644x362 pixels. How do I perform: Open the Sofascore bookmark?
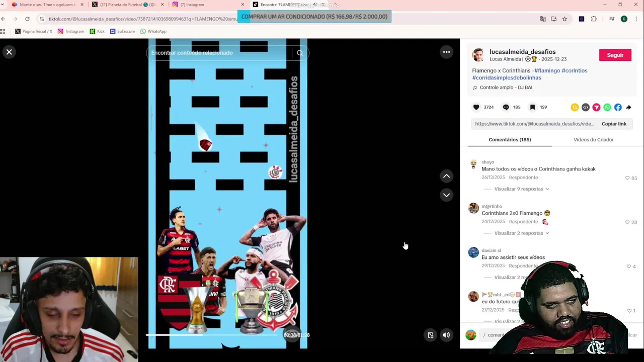pos(122,31)
